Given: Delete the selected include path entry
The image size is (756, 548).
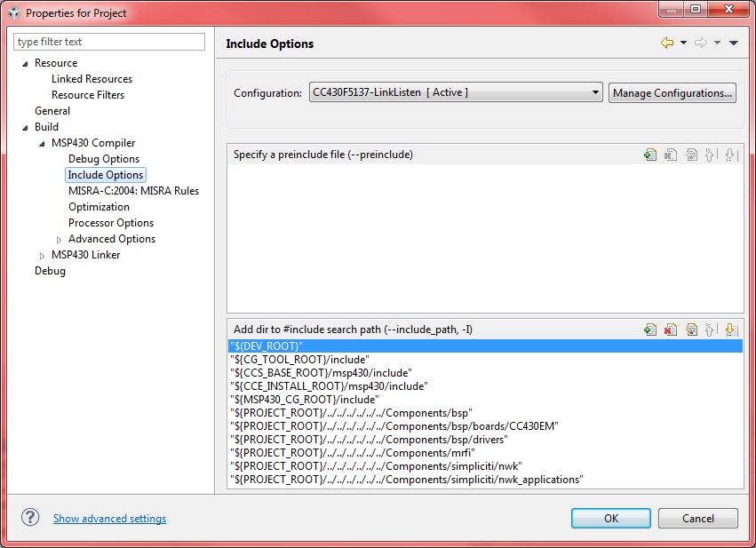Looking at the screenshot, I should click(x=671, y=330).
